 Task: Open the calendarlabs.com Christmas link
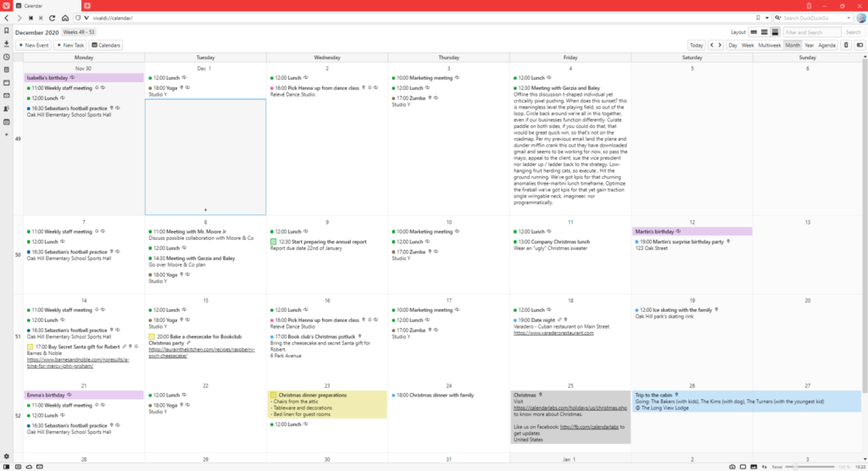(570, 408)
